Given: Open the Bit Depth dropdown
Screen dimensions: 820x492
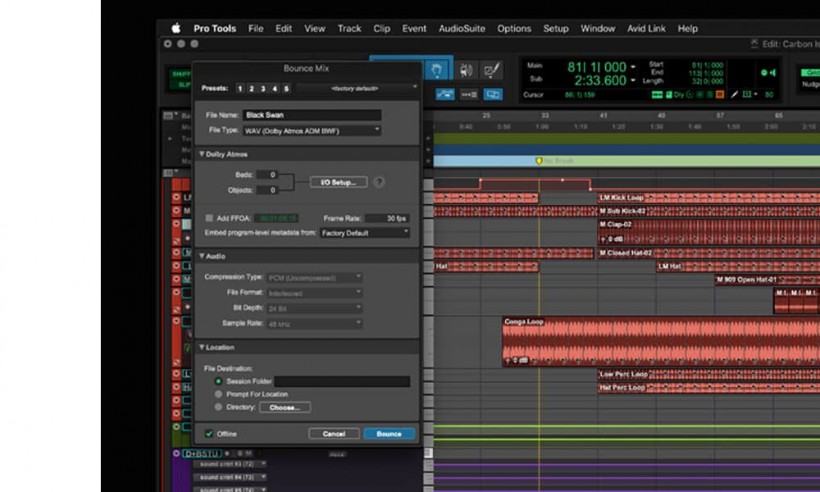Looking at the screenshot, I should click(314, 308).
